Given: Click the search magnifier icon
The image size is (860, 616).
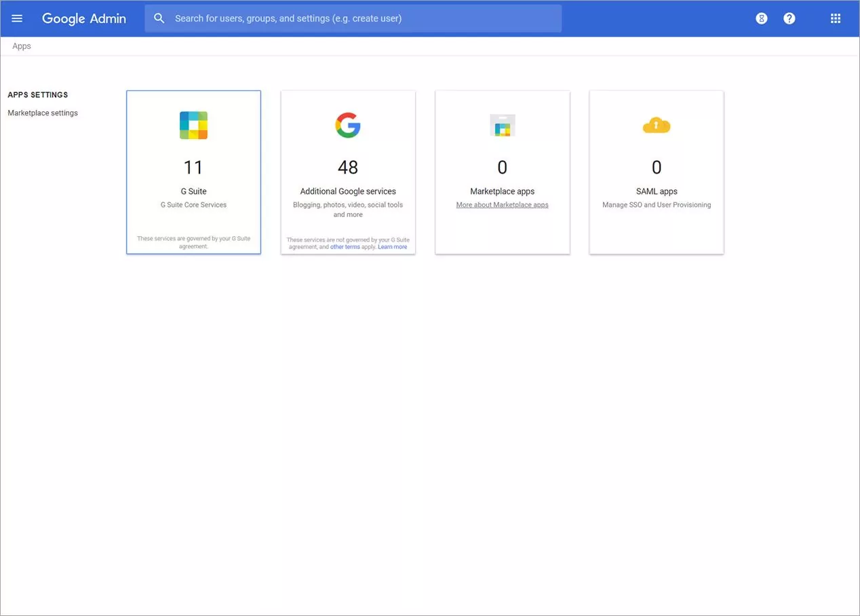Looking at the screenshot, I should point(159,18).
